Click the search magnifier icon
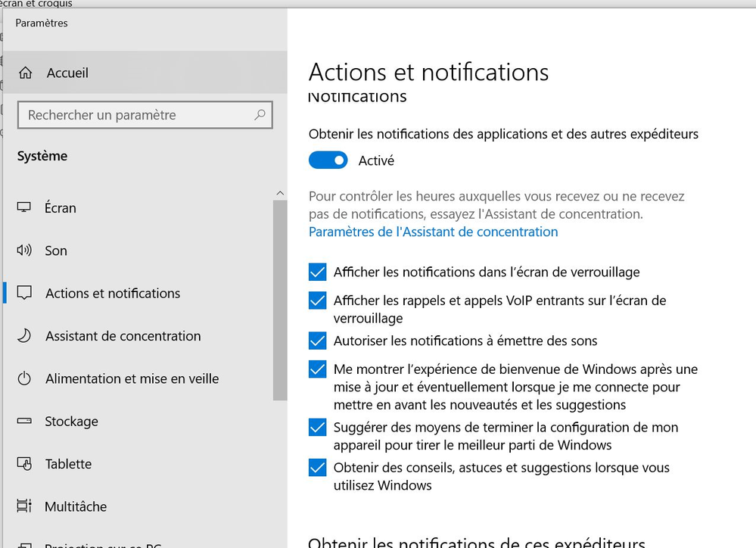 coord(260,115)
